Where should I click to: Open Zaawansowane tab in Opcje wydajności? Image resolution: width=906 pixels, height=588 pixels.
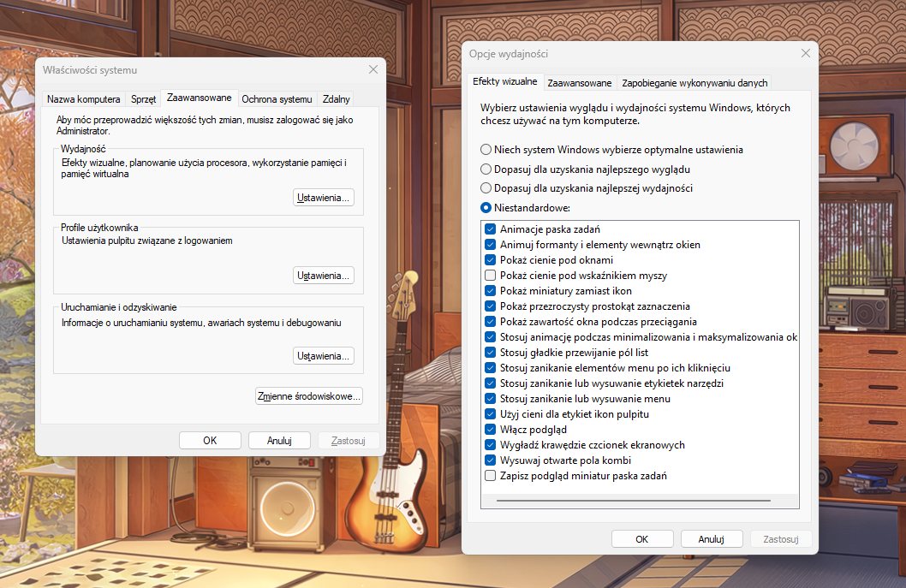(x=580, y=83)
